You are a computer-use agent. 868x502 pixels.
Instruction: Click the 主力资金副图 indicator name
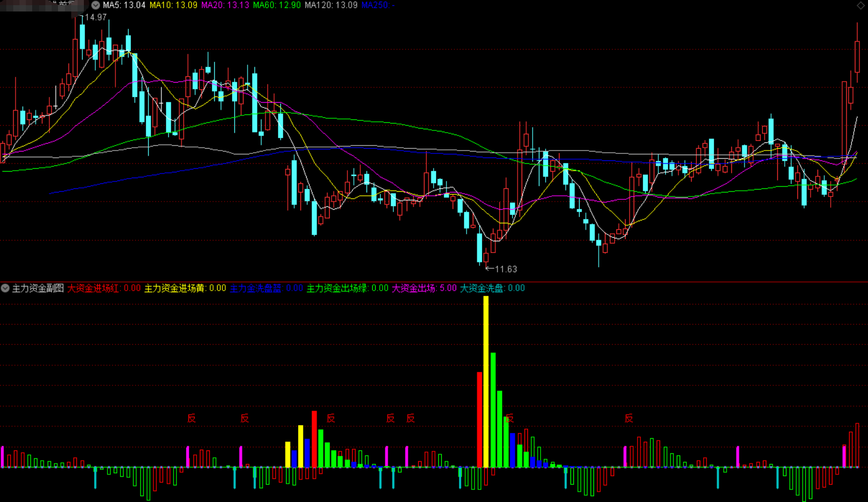[38, 288]
